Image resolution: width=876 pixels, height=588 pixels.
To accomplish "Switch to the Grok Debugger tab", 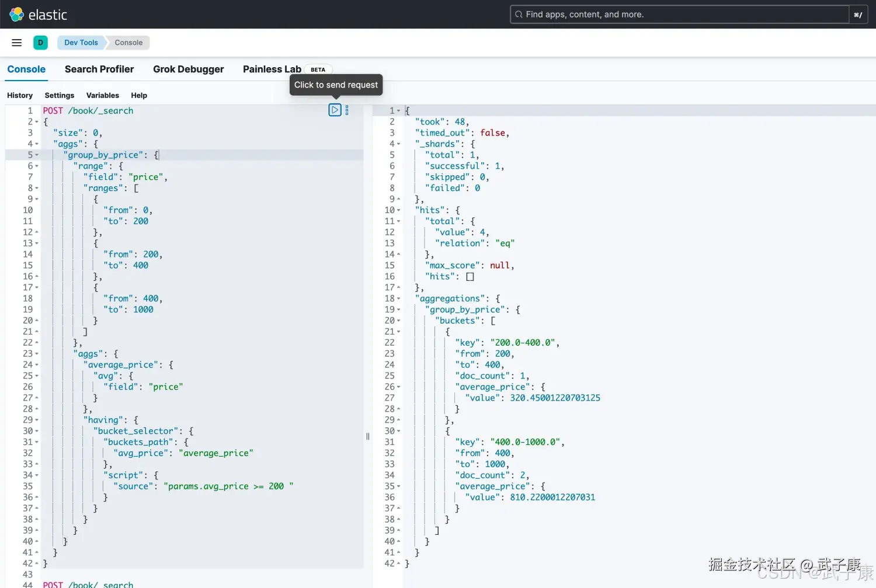I will point(188,69).
